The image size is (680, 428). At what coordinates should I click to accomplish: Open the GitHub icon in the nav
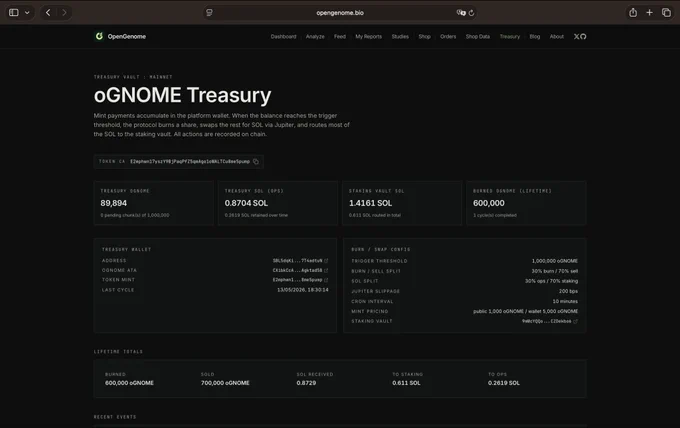pos(583,36)
